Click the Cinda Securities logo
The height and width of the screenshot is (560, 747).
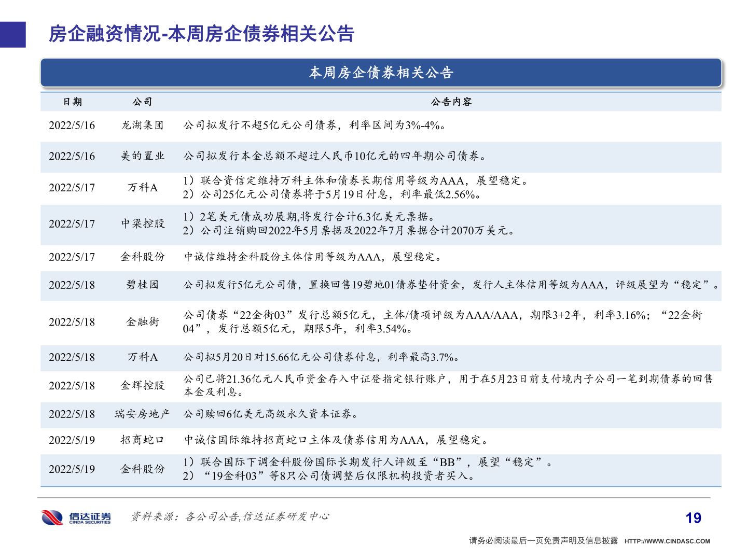click(x=76, y=517)
